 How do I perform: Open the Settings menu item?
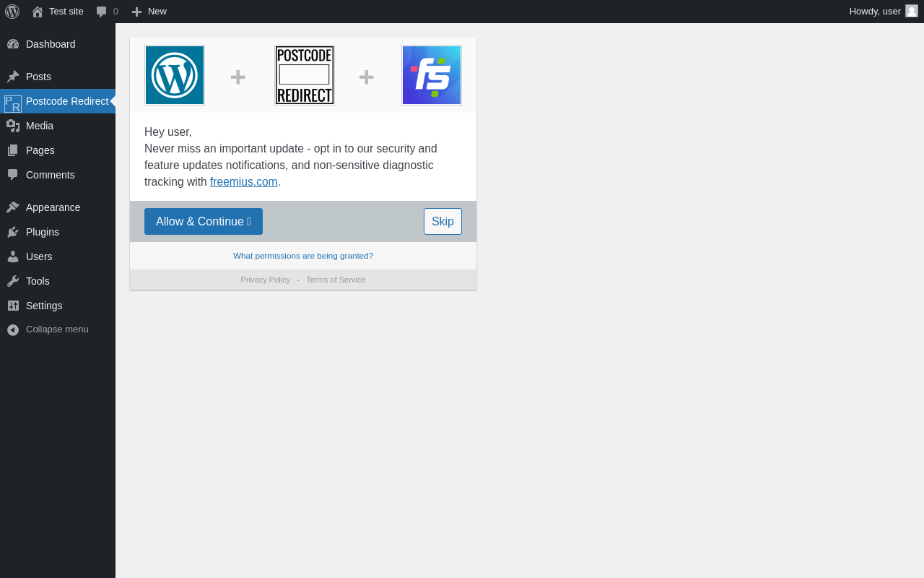(58, 306)
